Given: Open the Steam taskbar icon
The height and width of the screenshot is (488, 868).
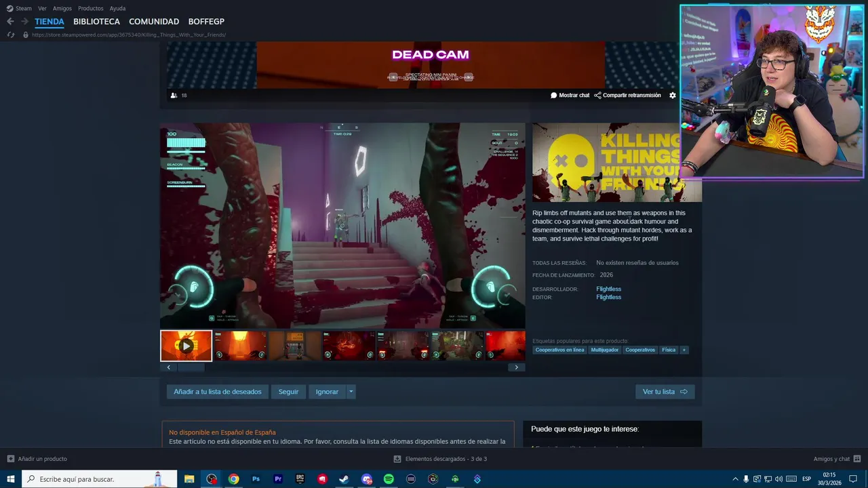Looking at the screenshot, I should click(x=344, y=479).
